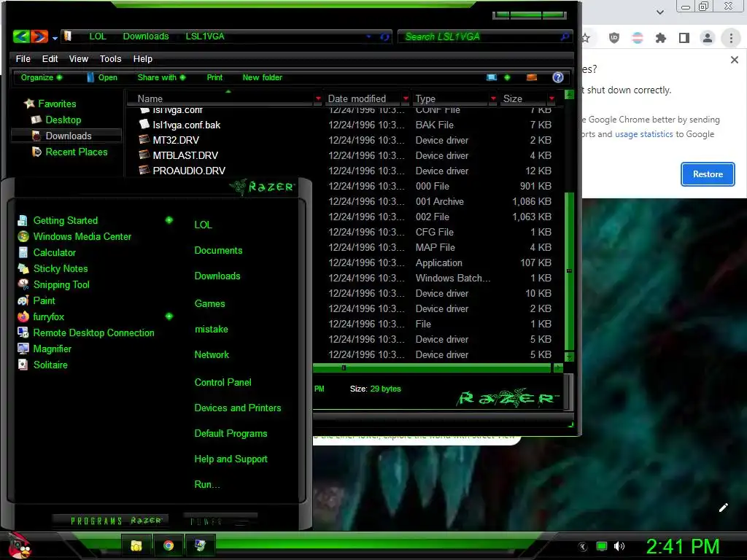This screenshot has width=747, height=560.
Task: Click the Open toolbar button
Action: [102, 77]
